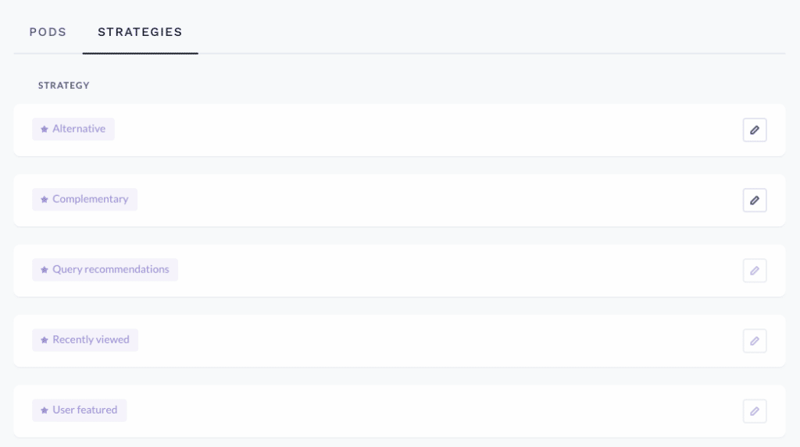Viewport: 800px width, 447px height.
Task: Open the Query recommendations tag text
Action: (111, 270)
